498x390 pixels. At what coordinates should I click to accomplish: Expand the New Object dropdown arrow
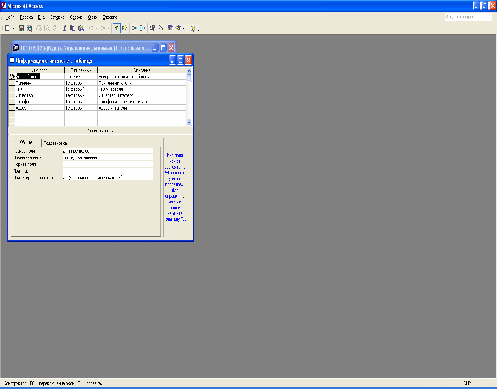[x=184, y=28]
